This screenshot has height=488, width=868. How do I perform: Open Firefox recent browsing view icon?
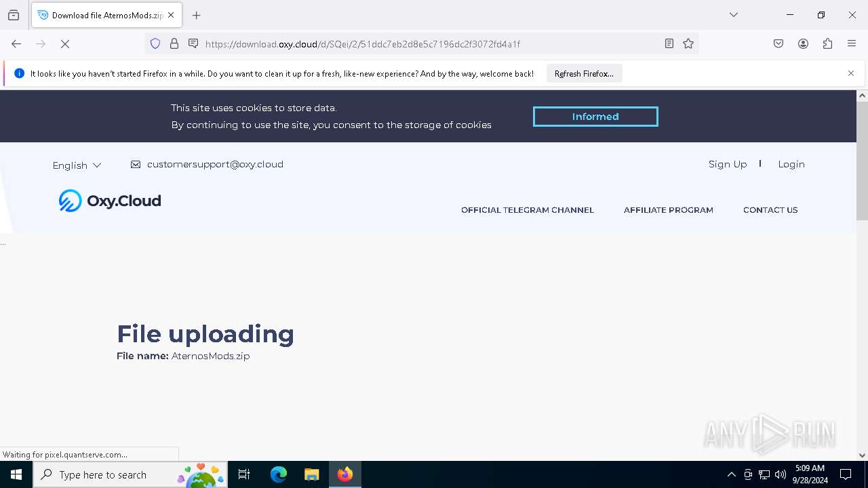pyautogui.click(x=14, y=15)
